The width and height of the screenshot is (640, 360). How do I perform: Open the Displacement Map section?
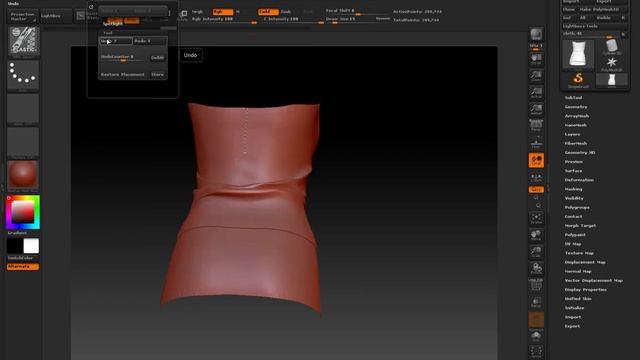[585, 262]
